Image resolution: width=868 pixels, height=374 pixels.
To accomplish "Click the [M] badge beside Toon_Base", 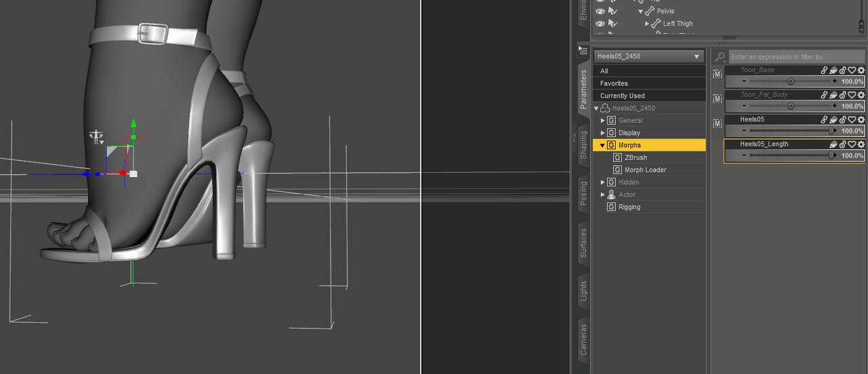I will click(717, 74).
